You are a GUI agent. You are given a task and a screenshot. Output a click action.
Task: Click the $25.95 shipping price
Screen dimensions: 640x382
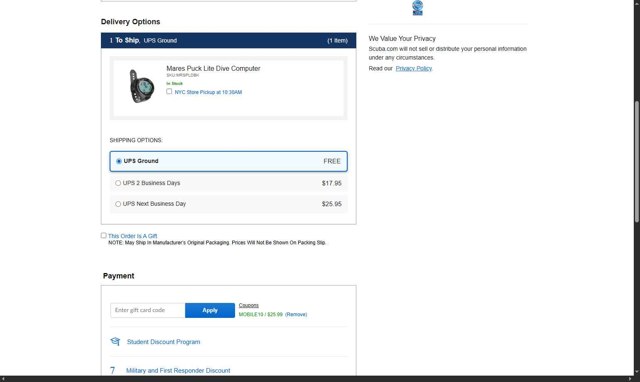tap(331, 204)
